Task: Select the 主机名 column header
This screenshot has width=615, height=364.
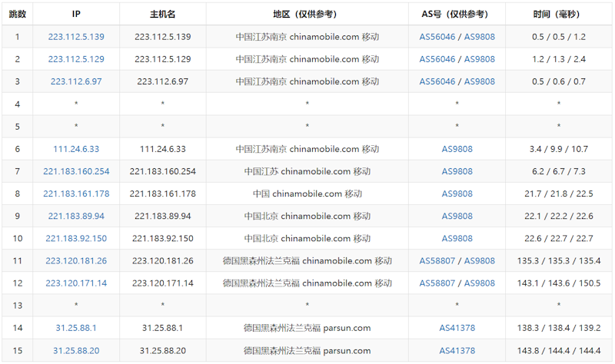Action: pos(163,14)
